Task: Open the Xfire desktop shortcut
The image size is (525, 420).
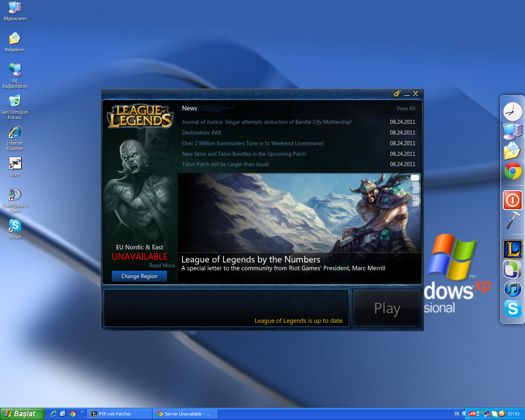Action: pyautogui.click(x=15, y=164)
